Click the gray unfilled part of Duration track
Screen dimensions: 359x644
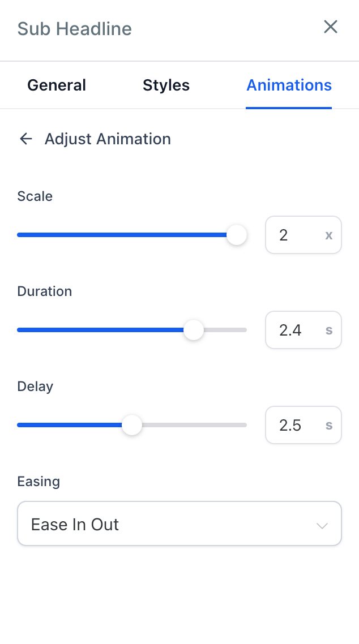226,330
